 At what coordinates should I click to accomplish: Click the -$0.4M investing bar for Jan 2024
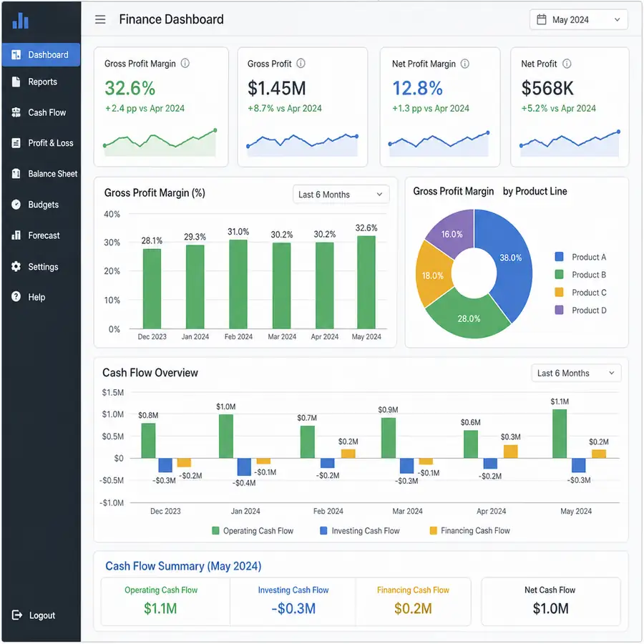[244, 467]
